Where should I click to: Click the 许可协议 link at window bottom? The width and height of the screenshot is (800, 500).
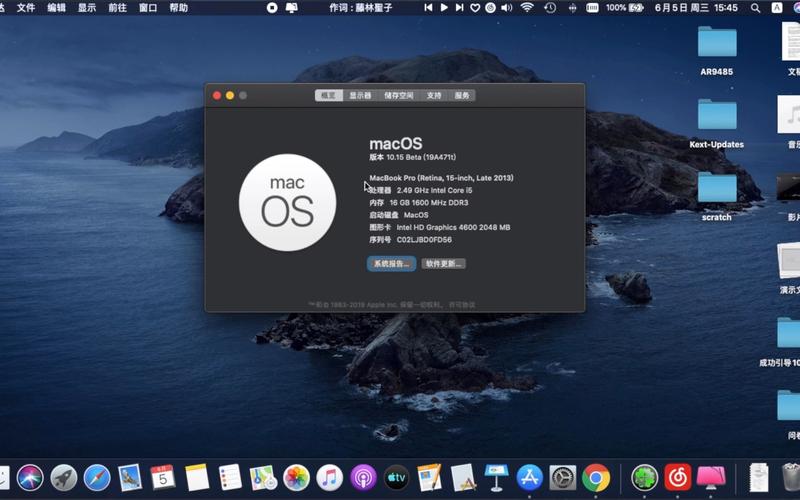click(462, 305)
